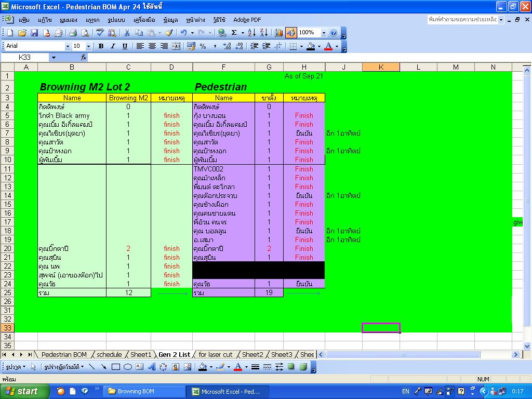Click the Fill Color bucket on formatting toolbar
This screenshot has width=532, height=399.
coord(311,46)
